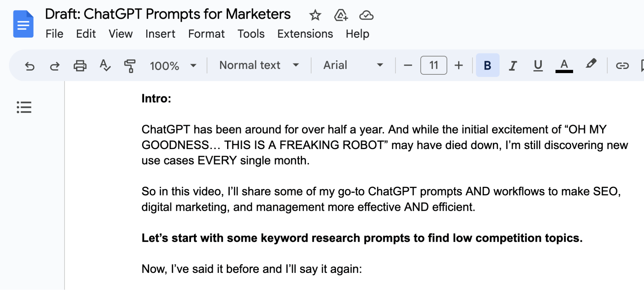Select the Paint format tool
The width and height of the screenshot is (644, 290).
click(x=130, y=66)
